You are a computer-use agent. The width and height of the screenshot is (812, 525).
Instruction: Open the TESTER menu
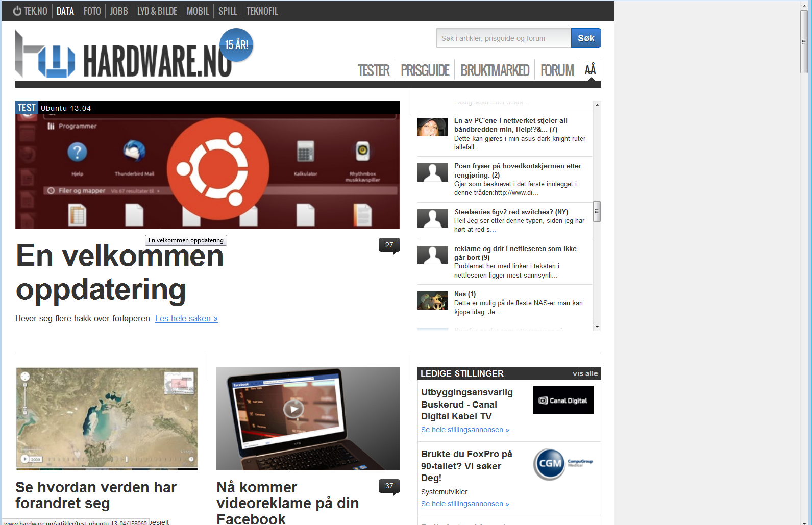coord(373,70)
